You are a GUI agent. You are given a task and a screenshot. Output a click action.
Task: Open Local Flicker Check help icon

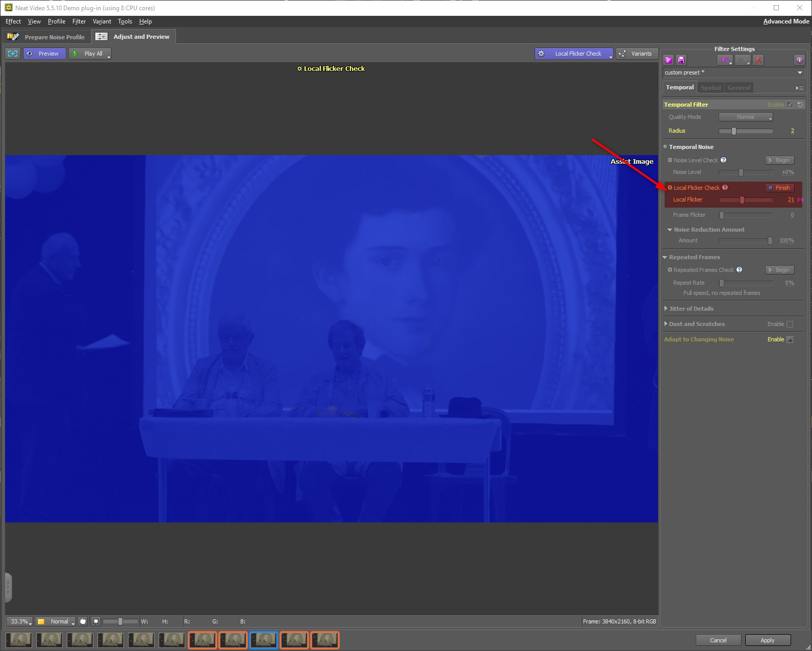725,188
